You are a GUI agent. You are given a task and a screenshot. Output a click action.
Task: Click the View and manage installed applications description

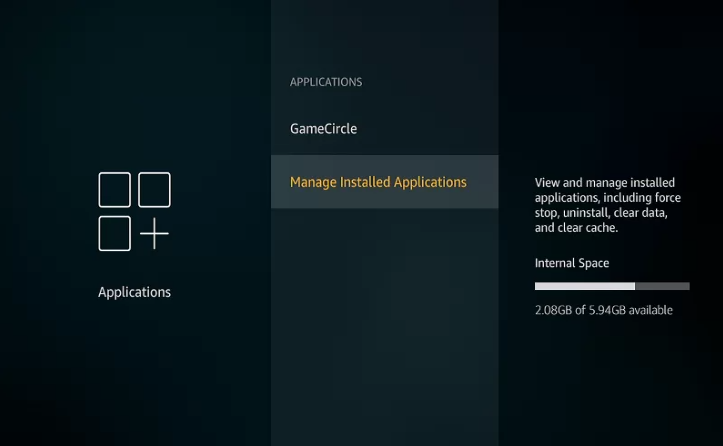click(608, 205)
